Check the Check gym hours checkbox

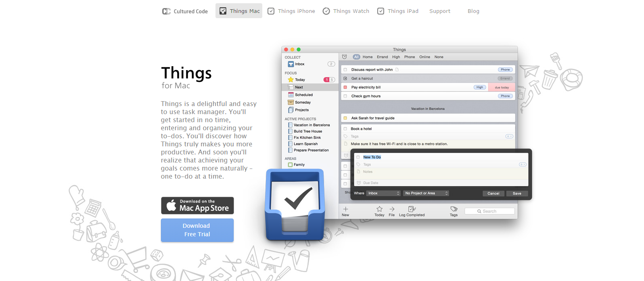[x=345, y=96]
